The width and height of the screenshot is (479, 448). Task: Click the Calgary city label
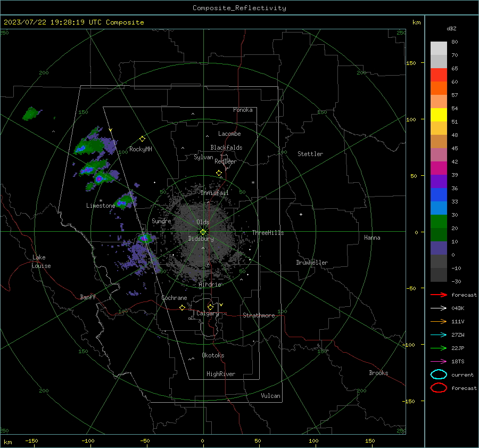(208, 313)
